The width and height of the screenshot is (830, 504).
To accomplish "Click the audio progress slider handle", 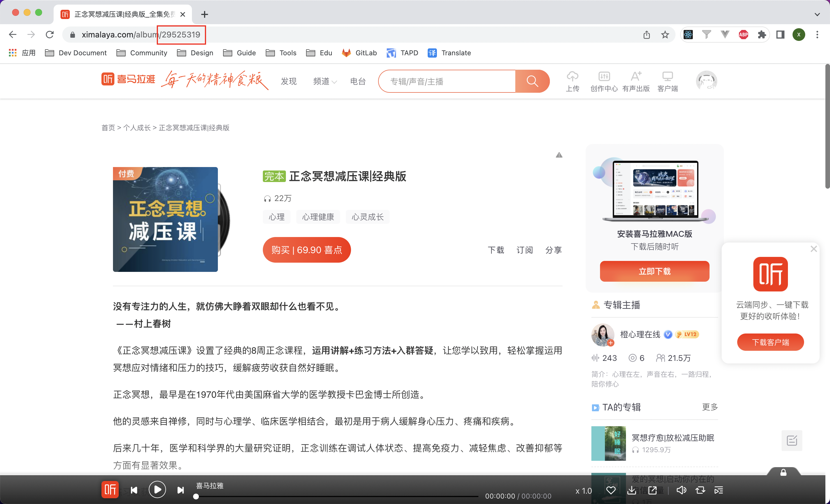I will click(196, 496).
